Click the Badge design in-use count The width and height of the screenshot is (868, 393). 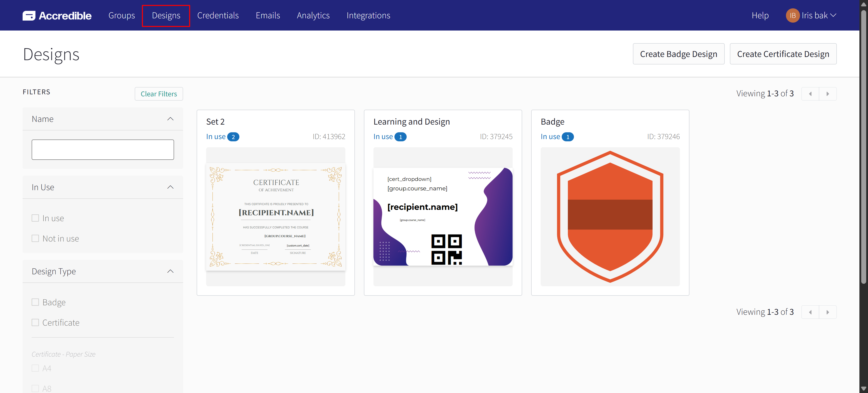pyautogui.click(x=567, y=137)
